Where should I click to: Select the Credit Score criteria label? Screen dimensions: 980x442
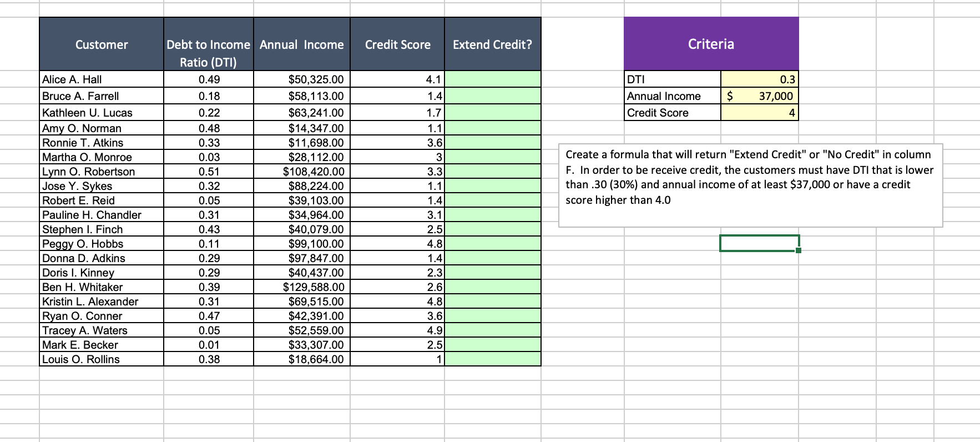click(673, 113)
